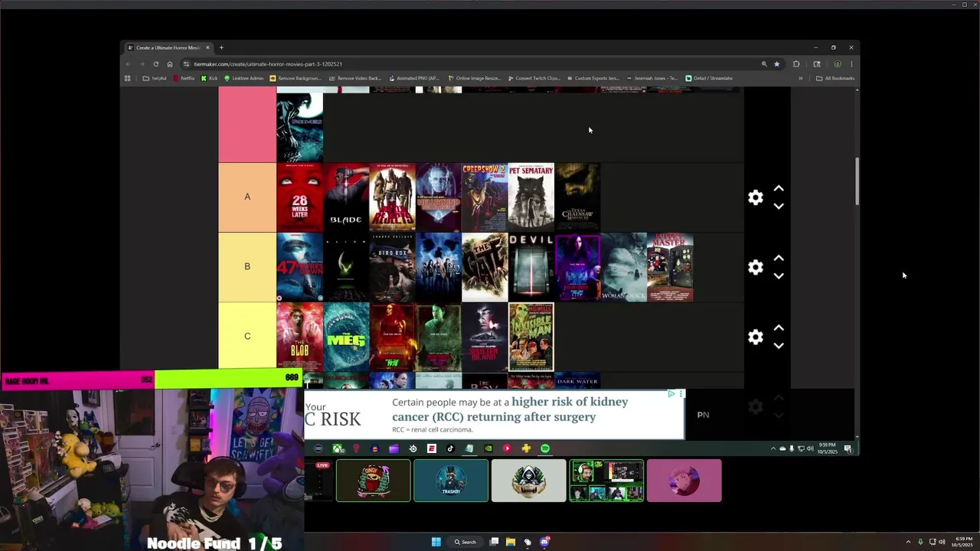Screen dimensions: 980x551
Task: Click the browser home button
Action: (x=170, y=64)
